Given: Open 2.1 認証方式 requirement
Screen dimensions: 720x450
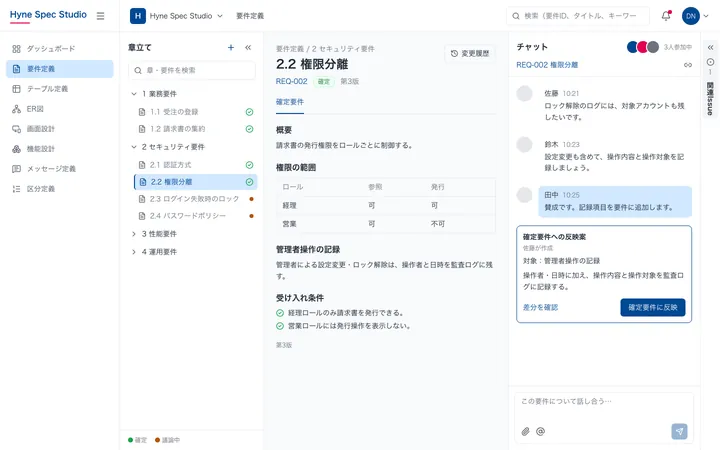Looking at the screenshot, I should coord(170,165).
